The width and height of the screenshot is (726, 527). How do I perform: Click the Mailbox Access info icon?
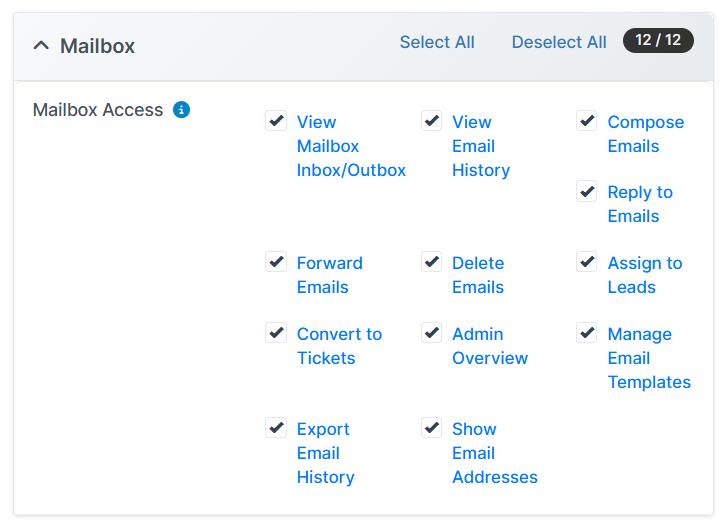coord(181,110)
